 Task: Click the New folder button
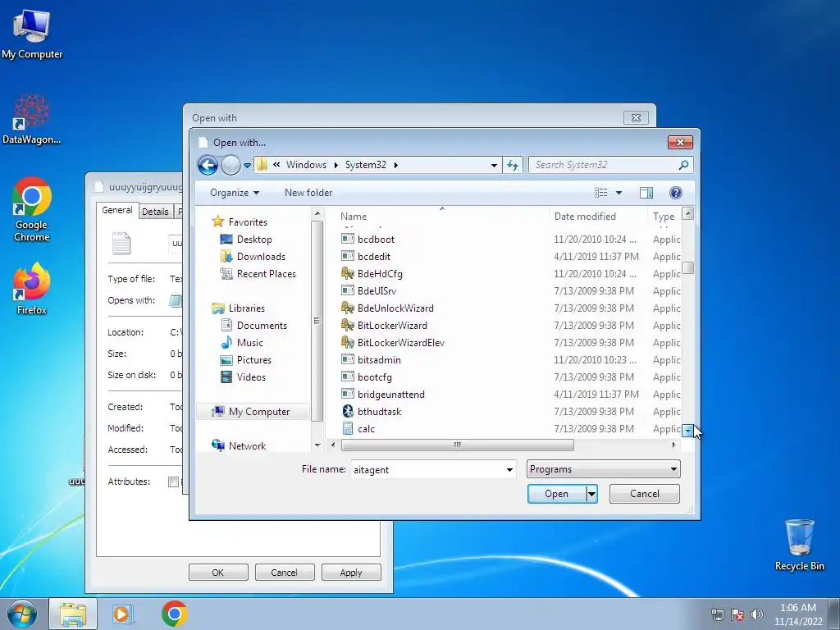308,193
